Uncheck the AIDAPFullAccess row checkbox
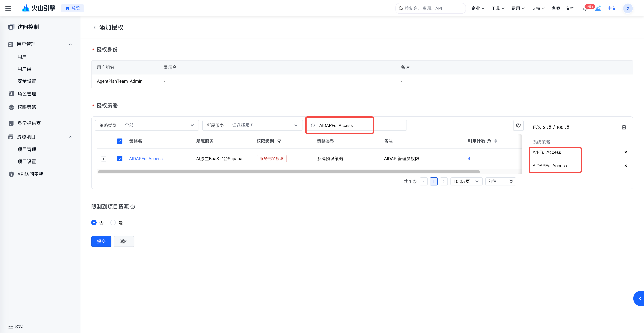 click(120, 159)
